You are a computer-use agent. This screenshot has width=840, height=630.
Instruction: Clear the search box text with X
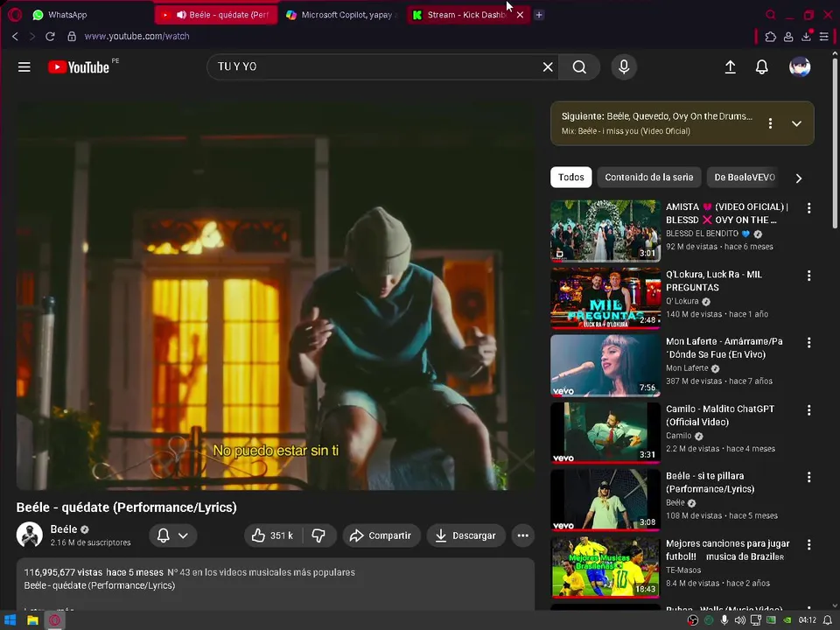click(x=548, y=67)
